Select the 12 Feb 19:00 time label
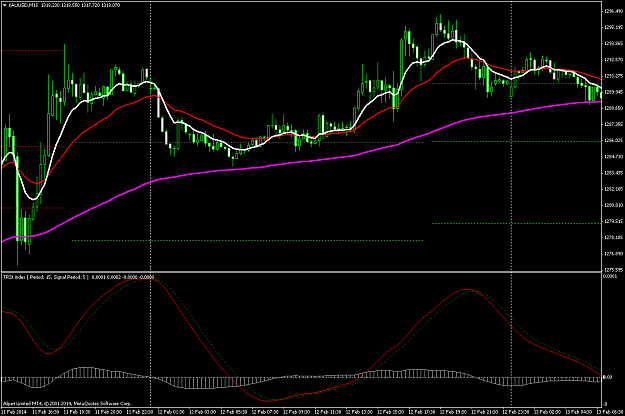 click(x=453, y=412)
